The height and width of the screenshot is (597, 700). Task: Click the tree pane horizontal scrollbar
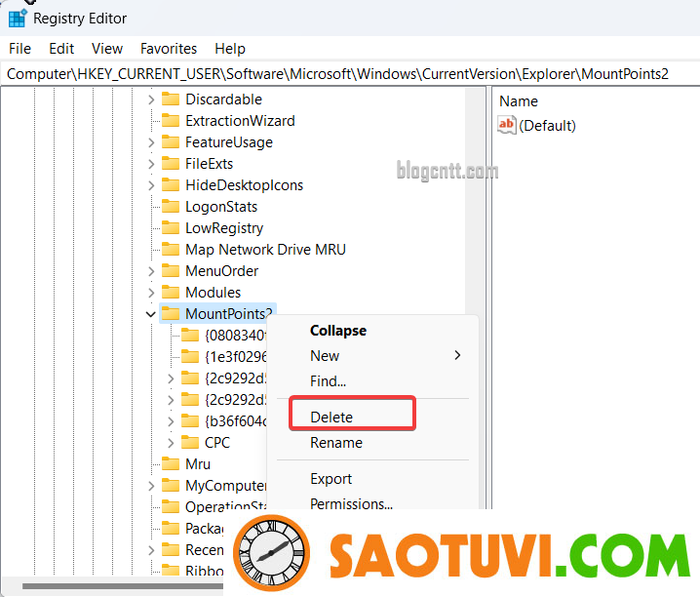[x=123, y=586]
